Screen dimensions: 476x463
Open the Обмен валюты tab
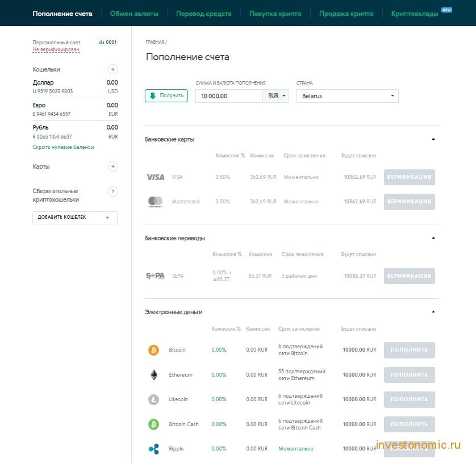tap(134, 14)
